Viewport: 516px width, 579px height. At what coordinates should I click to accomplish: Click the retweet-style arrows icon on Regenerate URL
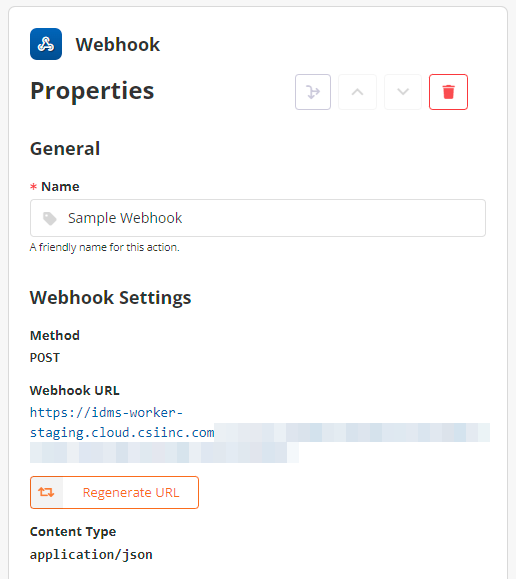point(46,492)
